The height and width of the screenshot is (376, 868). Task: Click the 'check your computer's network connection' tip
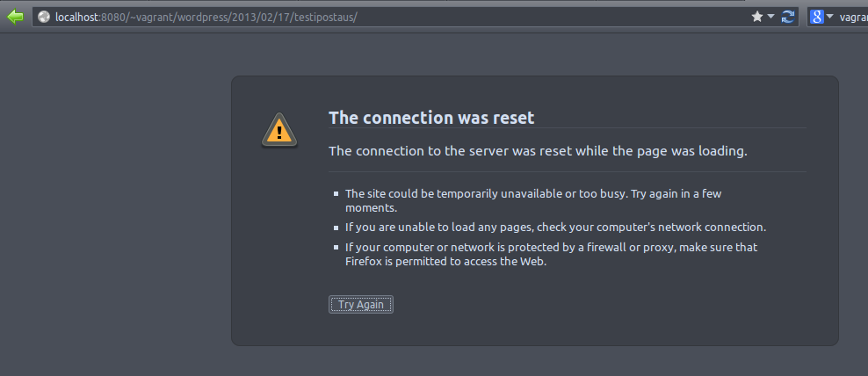555,227
